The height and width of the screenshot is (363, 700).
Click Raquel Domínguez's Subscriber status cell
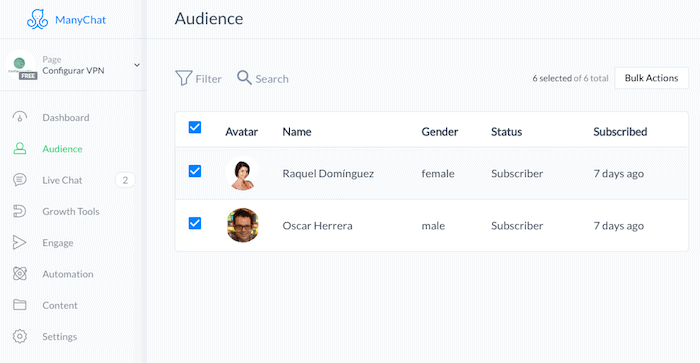pyautogui.click(x=517, y=173)
